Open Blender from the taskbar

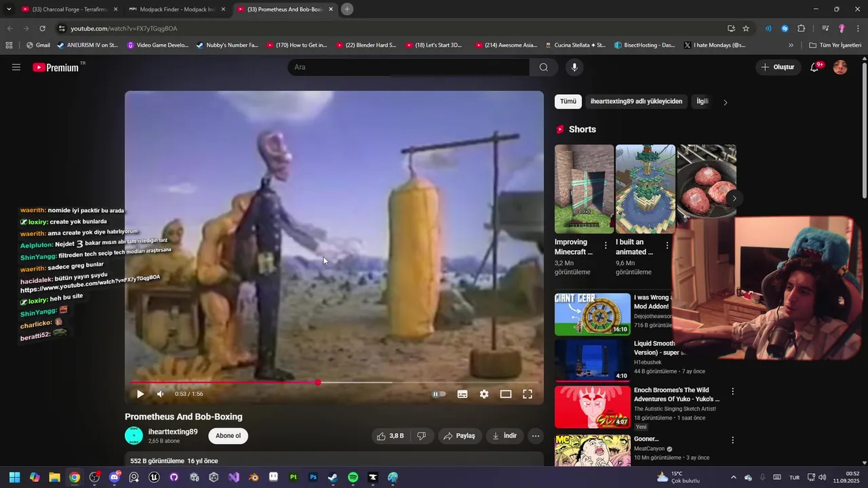[254, 477]
